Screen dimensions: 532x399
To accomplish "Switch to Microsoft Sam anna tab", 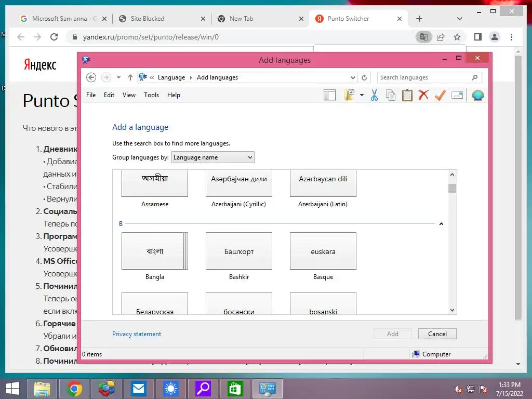I will coord(64,19).
